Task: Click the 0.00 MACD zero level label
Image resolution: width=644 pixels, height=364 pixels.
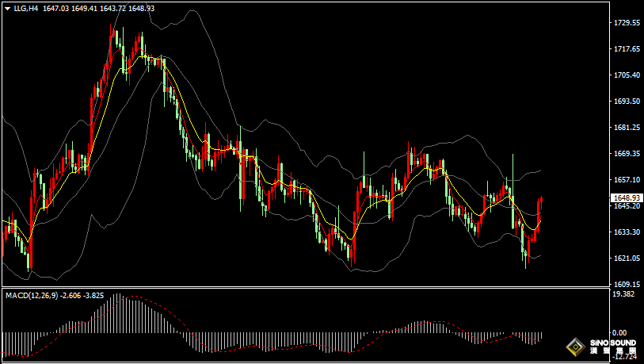Action: coord(619,333)
